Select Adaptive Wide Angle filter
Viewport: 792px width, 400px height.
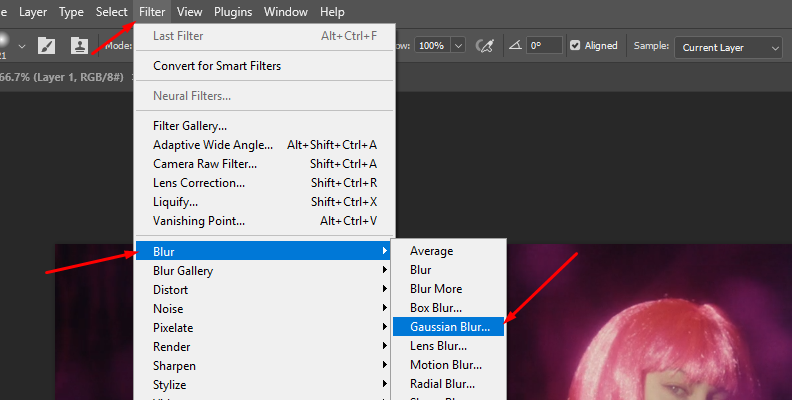click(265, 145)
